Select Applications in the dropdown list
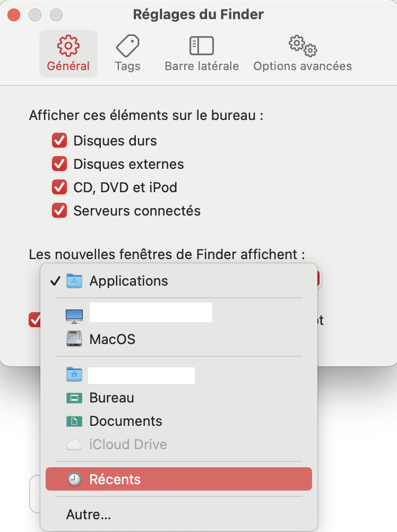The image size is (397, 532). (128, 281)
